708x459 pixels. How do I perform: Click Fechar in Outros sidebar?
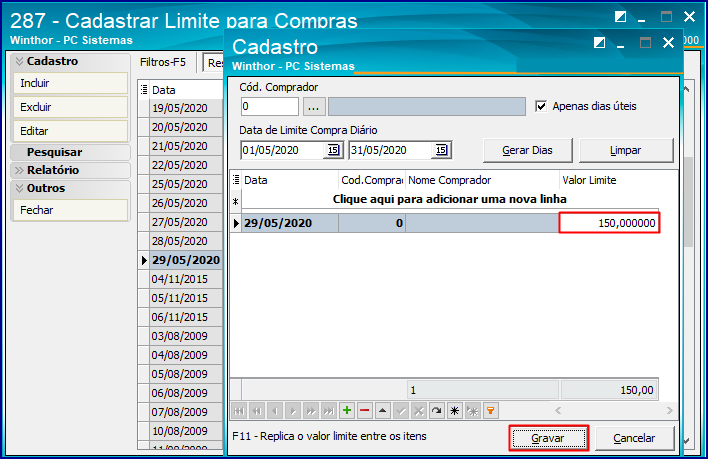coord(70,210)
